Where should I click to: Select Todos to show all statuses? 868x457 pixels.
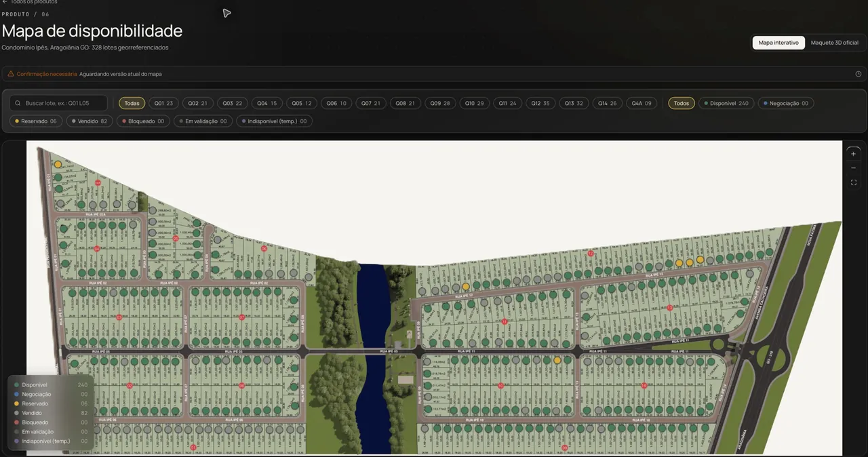682,103
